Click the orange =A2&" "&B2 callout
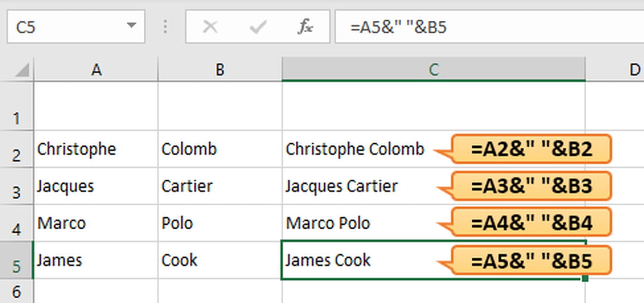 (x=531, y=149)
